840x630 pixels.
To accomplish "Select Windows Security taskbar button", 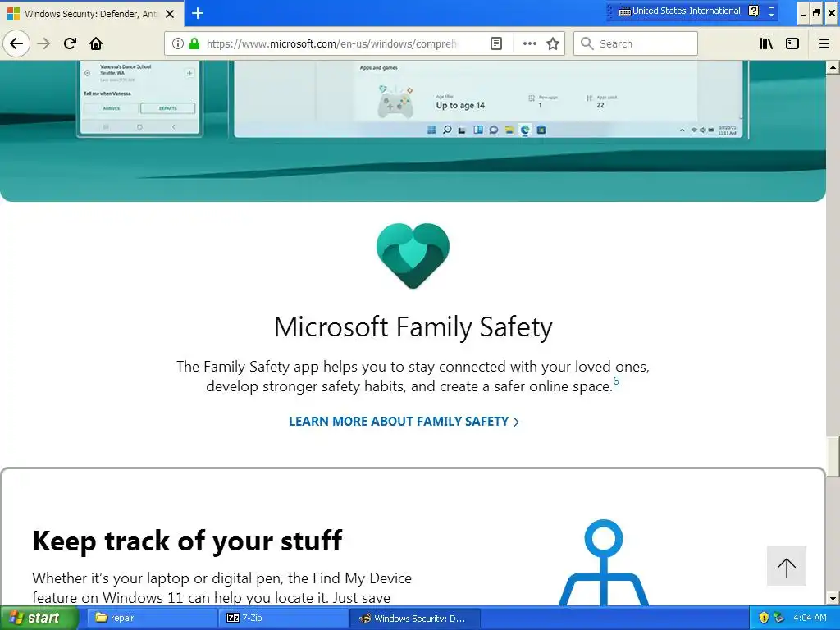I will (x=414, y=619).
